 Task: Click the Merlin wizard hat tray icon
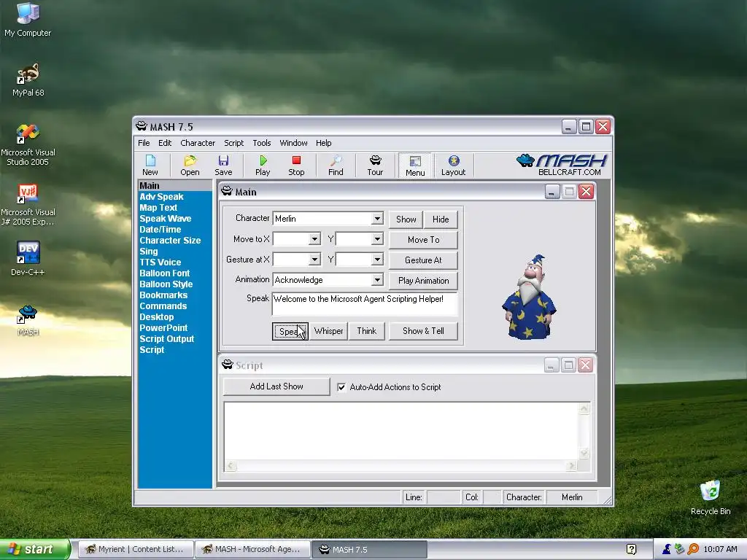(667, 549)
